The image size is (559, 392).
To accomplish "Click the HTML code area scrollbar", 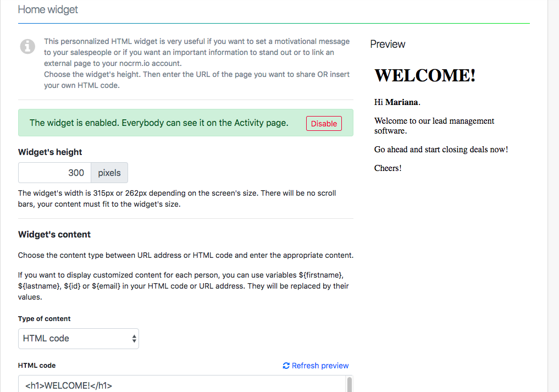I will click(x=348, y=384).
